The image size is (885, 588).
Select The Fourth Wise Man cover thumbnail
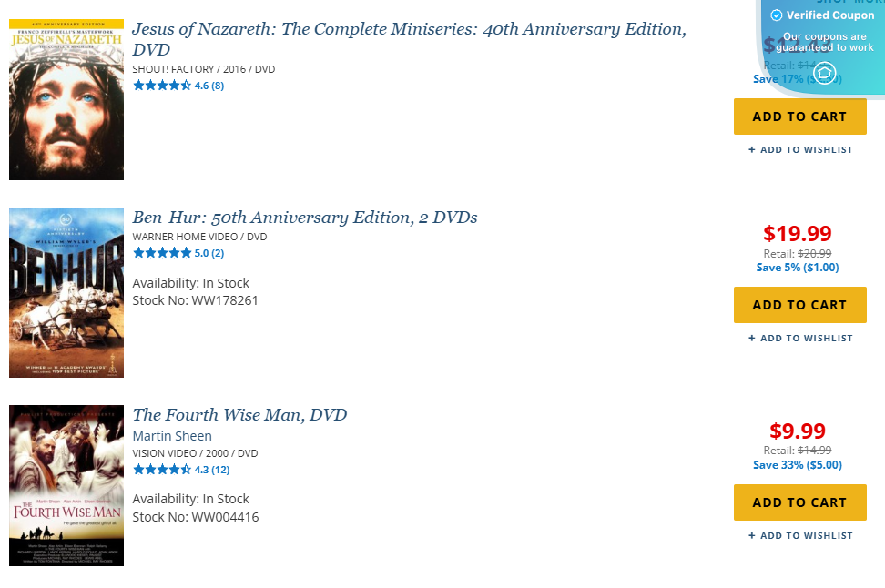click(66, 485)
